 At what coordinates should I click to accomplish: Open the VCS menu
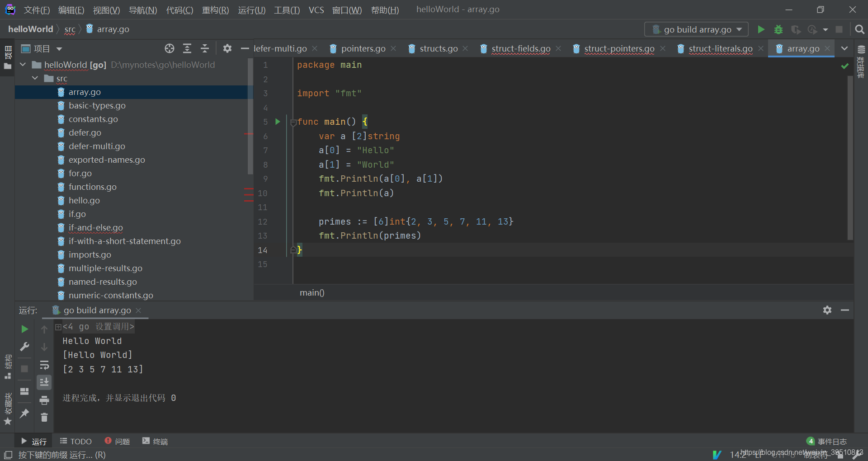tap(316, 9)
